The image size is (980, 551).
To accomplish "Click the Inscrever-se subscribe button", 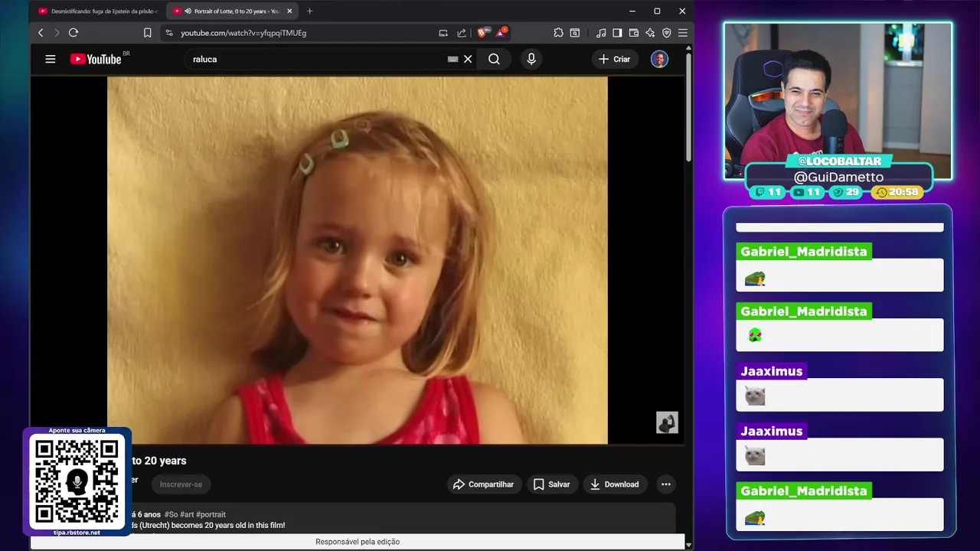I will click(181, 484).
